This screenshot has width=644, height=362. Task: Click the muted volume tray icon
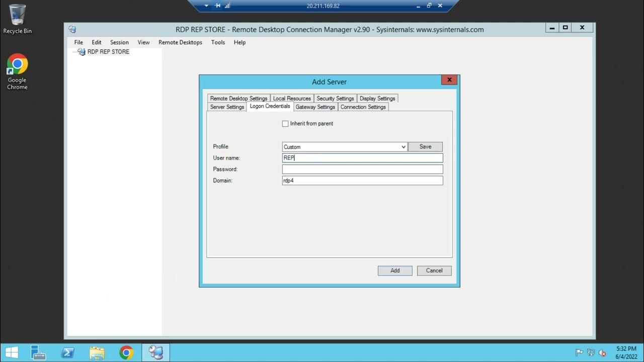[x=602, y=353]
